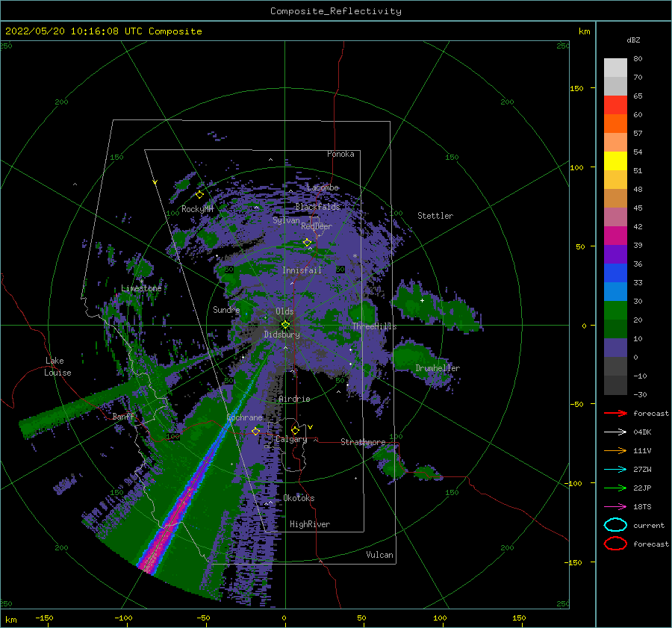Click the yellow radar-site diamond above Didsbury
The width and height of the screenshot is (672, 628).
coord(285,325)
